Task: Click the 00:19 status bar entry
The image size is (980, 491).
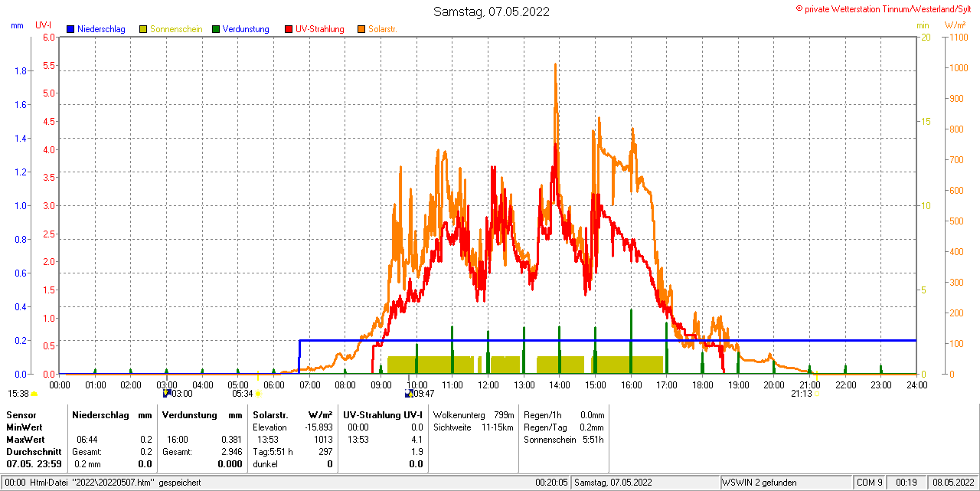Action: [x=906, y=483]
